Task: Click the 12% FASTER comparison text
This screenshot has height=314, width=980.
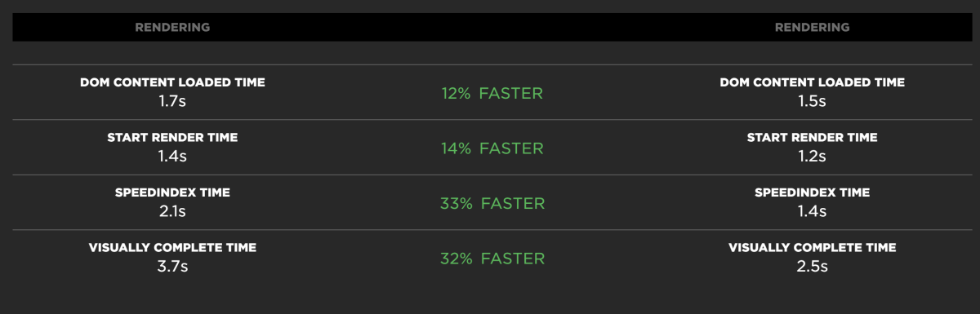Action: (492, 94)
